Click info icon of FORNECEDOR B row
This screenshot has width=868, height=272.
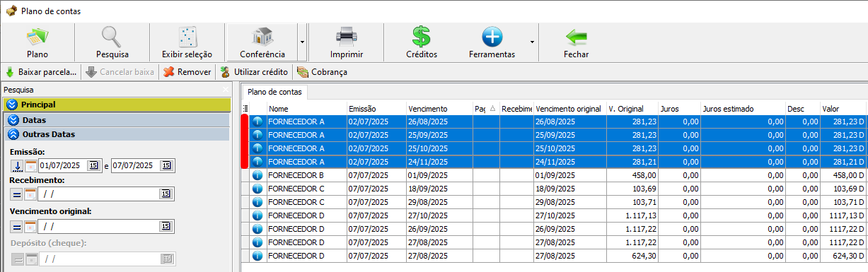pyautogui.click(x=257, y=175)
